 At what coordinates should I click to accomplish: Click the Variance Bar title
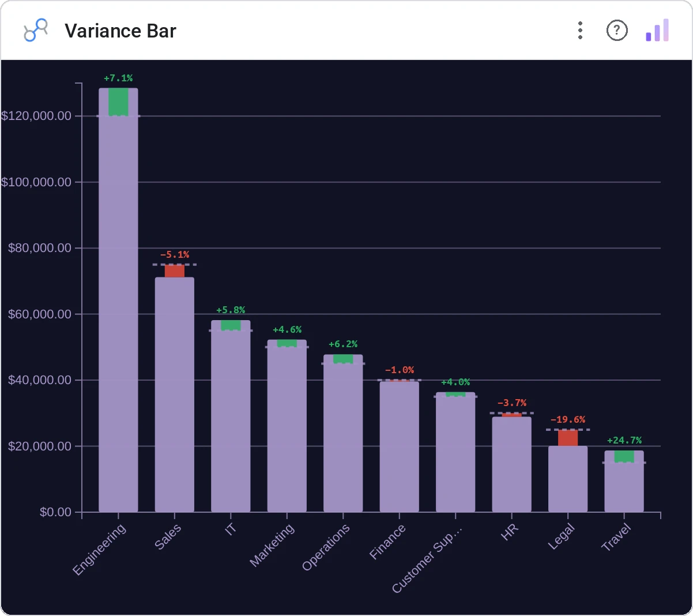click(120, 31)
